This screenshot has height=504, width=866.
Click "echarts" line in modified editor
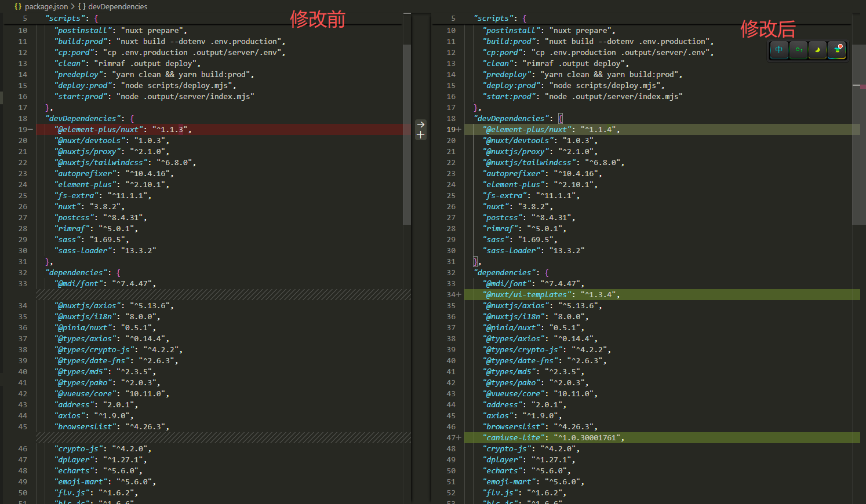click(527, 471)
